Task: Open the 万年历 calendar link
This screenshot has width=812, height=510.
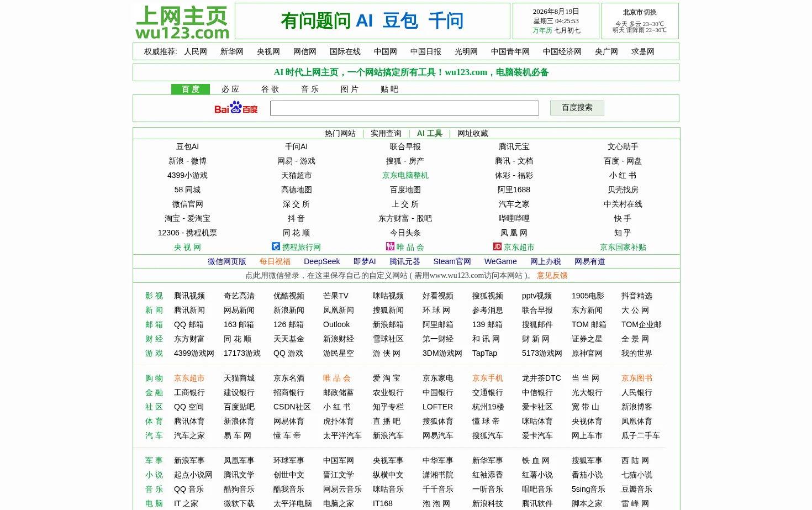Action: [x=542, y=30]
